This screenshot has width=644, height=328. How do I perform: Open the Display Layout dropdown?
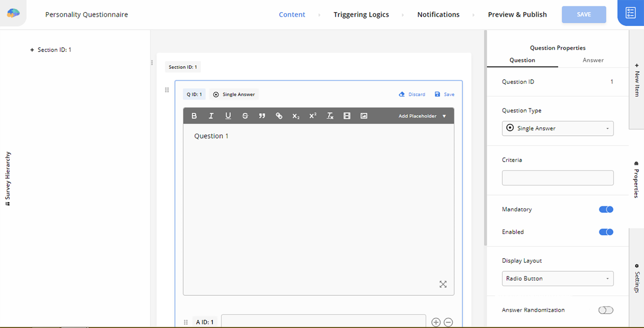click(557, 278)
